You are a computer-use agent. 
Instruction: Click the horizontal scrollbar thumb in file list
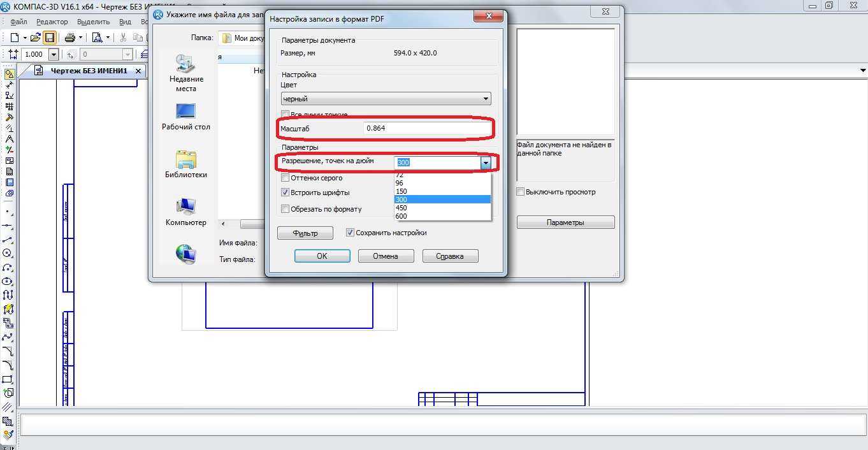252,224
